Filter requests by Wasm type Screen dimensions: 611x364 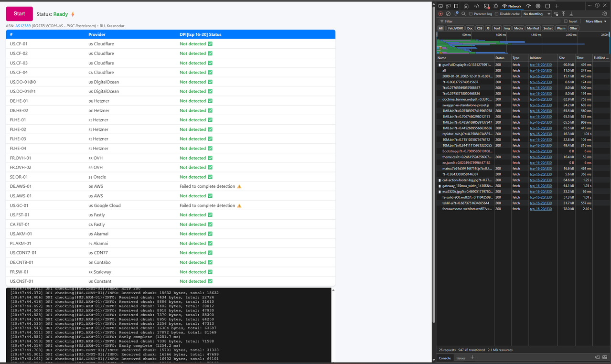coord(561,28)
